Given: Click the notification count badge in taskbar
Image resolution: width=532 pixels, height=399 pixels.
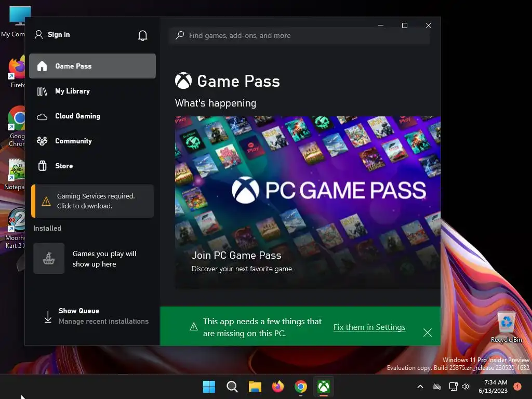Looking at the screenshot, I should (x=517, y=386).
